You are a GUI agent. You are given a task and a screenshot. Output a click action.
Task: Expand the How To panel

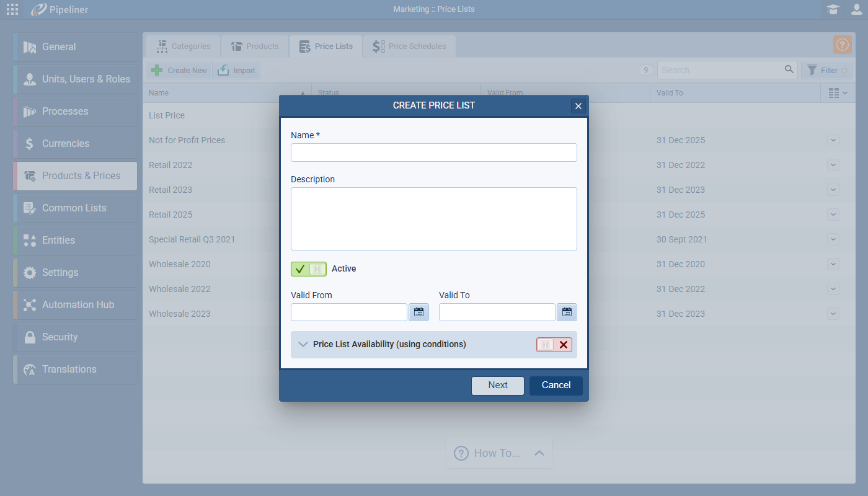click(x=539, y=453)
